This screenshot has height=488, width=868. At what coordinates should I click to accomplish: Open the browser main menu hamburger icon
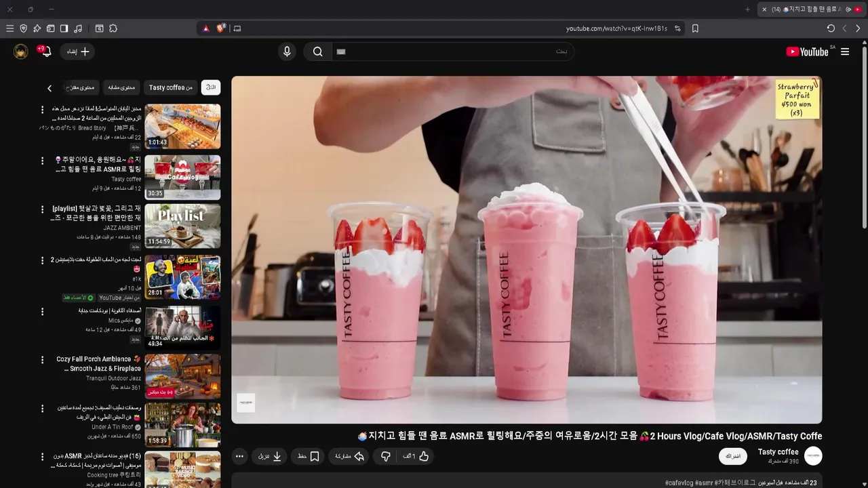(9, 28)
